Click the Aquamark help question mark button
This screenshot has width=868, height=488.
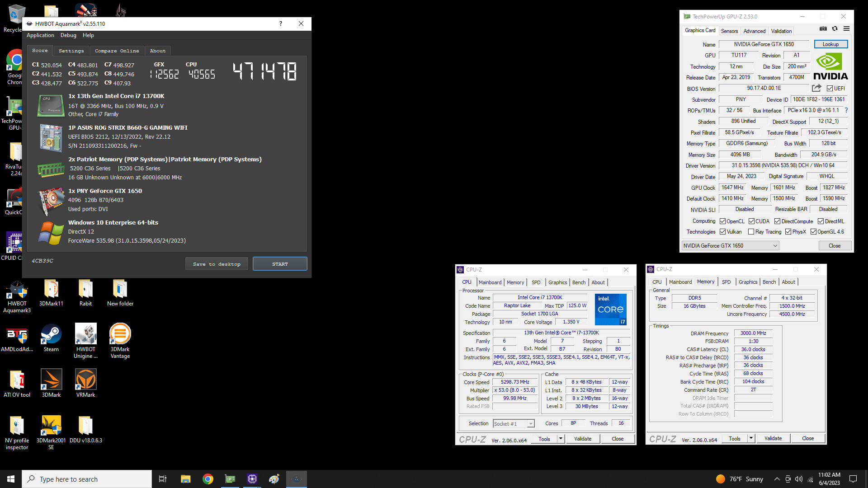[x=281, y=23]
